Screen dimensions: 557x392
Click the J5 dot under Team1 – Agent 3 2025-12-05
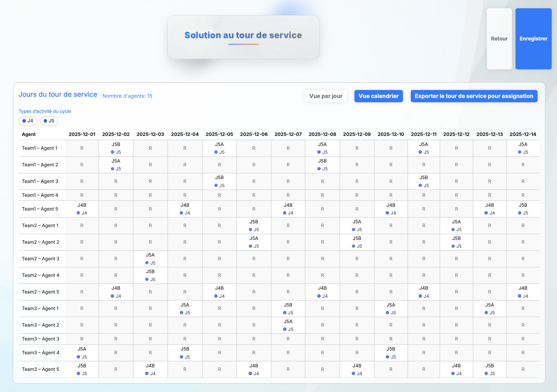pyautogui.click(x=216, y=185)
